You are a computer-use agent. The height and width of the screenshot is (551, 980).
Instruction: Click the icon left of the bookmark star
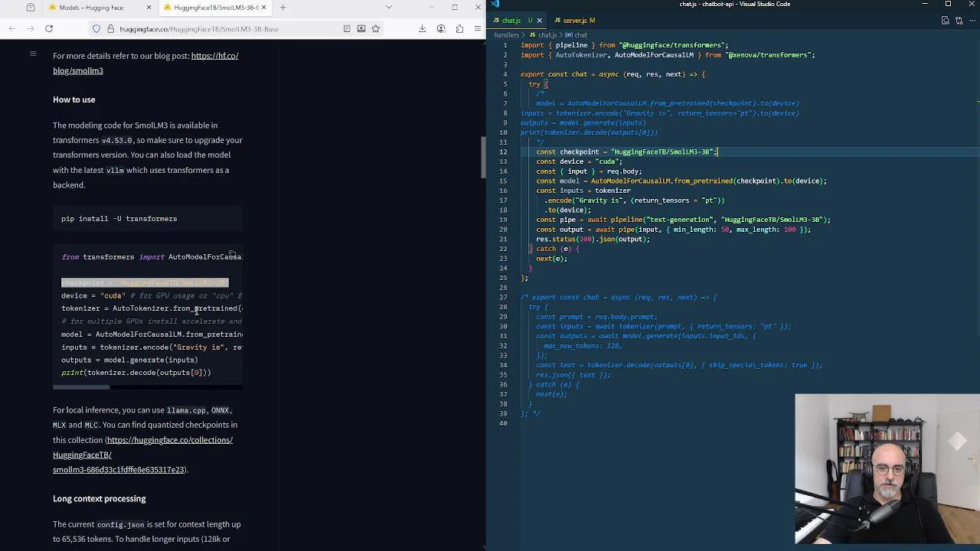click(361, 29)
